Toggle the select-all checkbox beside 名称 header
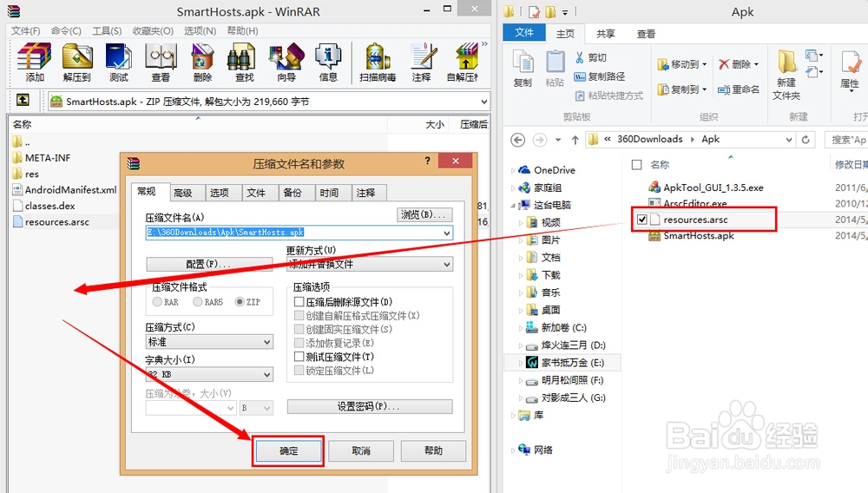This screenshot has width=868, height=493. pyautogui.click(x=636, y=164)
